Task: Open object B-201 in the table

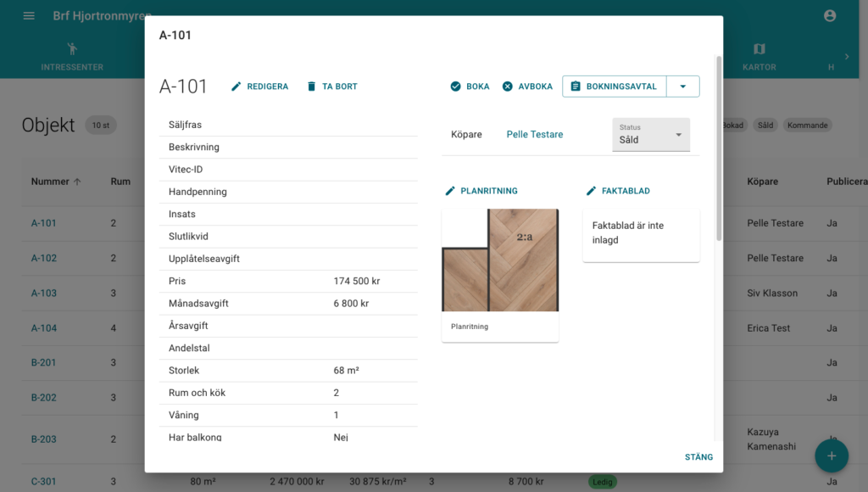Action: pyautogui.click(x=44, y=363)
